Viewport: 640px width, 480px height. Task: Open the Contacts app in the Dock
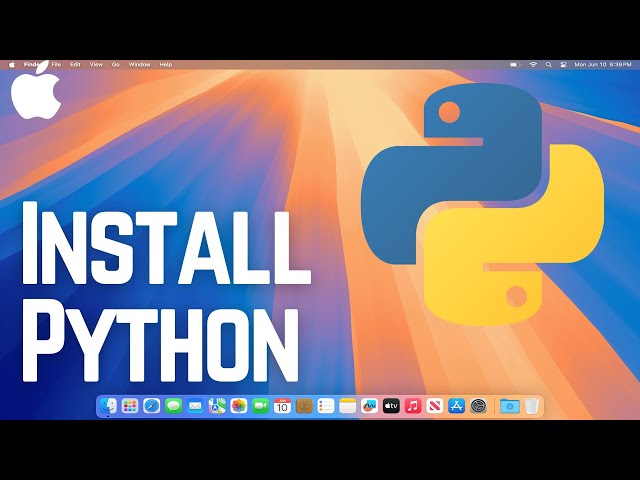pyautogui.click(x=304, y=406)
